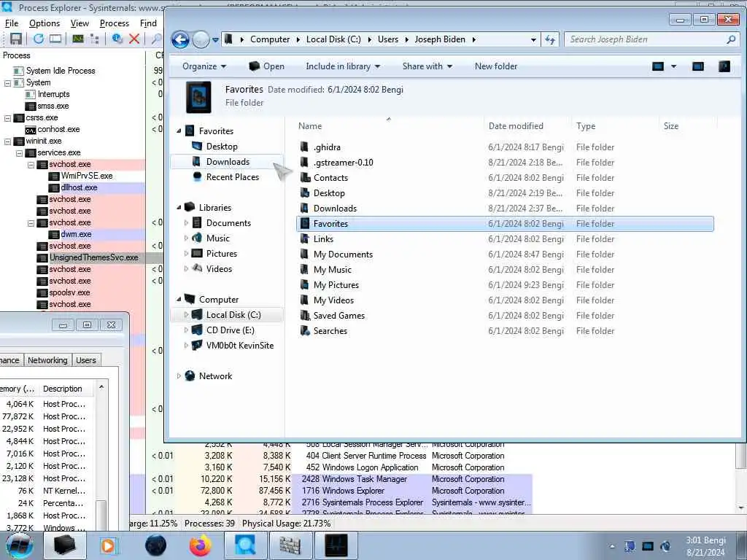The height and width of the screenshot is (560, 747).
Task: Select the Contacts folder
Action: coord(330,178)
